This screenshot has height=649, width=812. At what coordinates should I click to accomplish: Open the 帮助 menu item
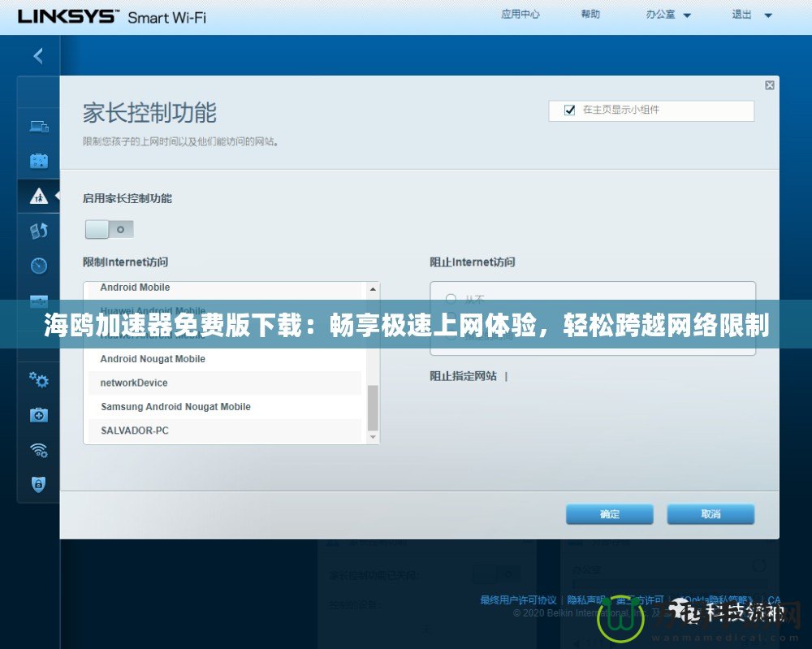coord(590,15)
